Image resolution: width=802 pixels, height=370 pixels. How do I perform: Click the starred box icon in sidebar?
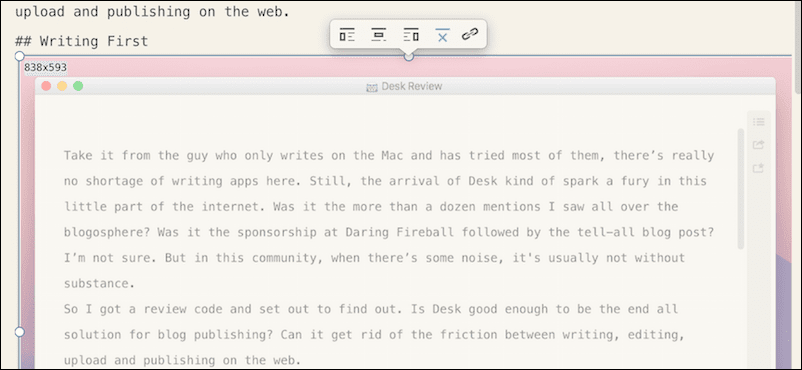click(759, 168)
